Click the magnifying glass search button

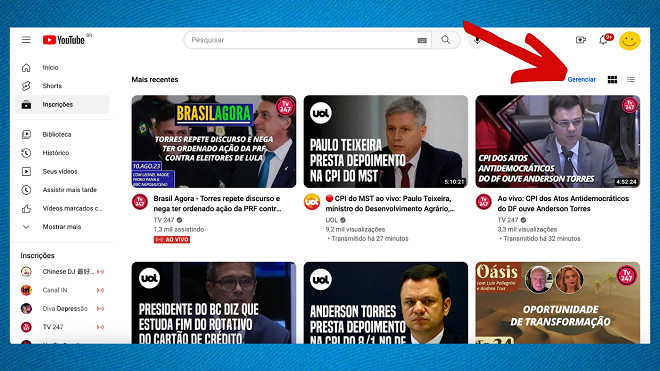click(445, 40)
